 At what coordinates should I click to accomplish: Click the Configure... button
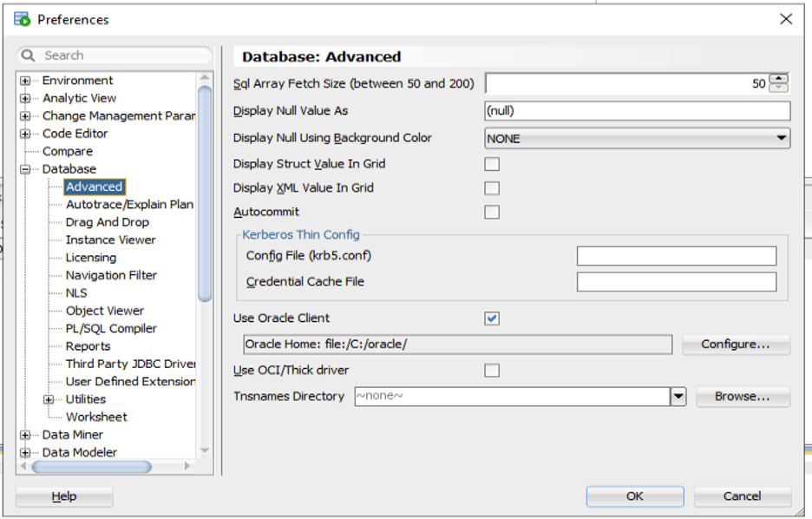coord(736,345)
